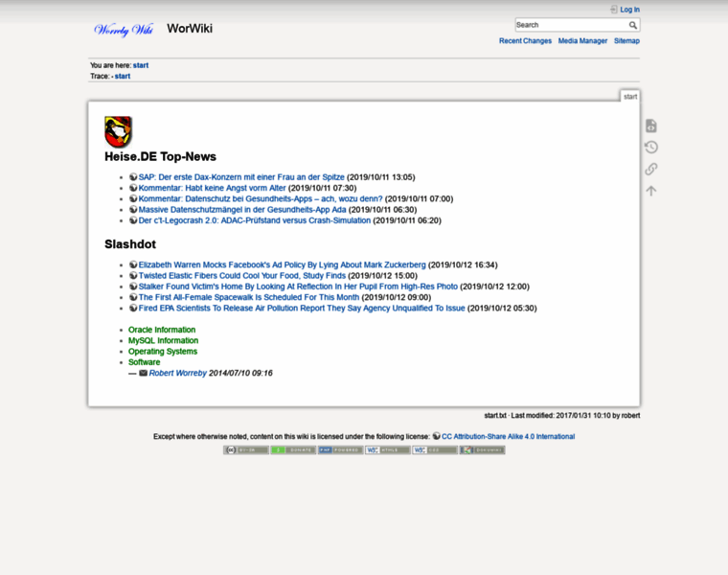
Task: Open Elizabeth Warren Facebook article
Action: tap(282, 264)
